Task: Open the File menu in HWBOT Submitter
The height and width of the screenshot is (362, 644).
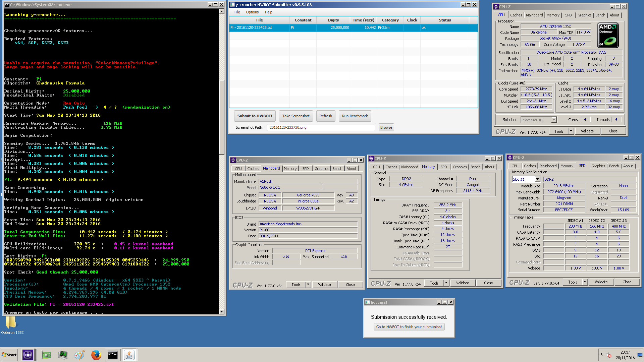Action: (x=237, y=12)
